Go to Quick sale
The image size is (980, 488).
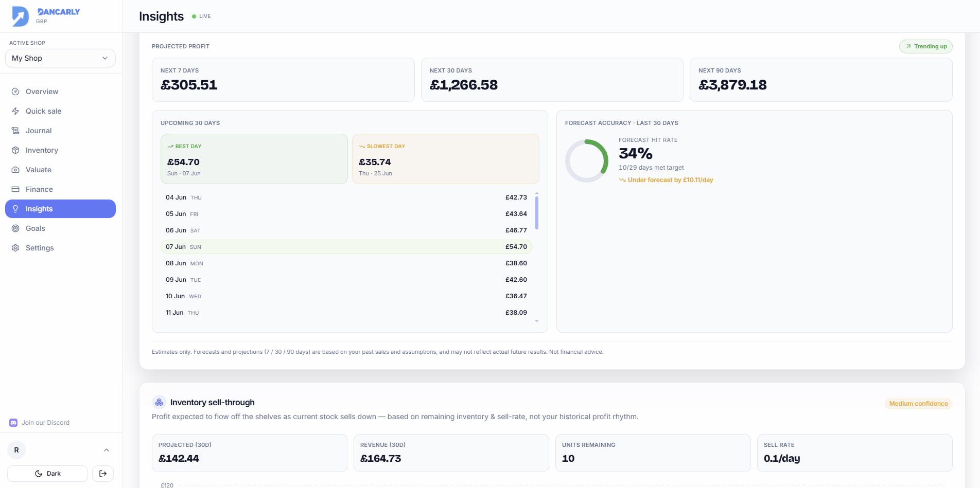(x=60, y=111)
